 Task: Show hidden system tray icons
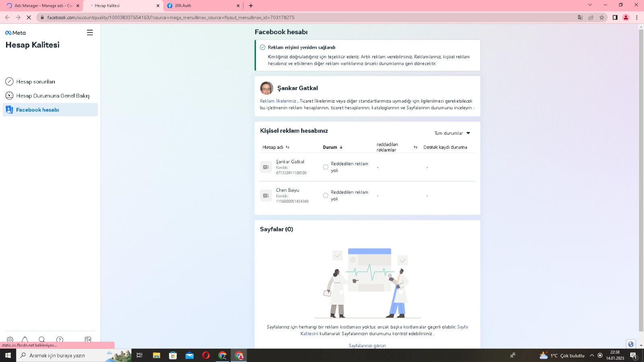click(x=592, y=355)
